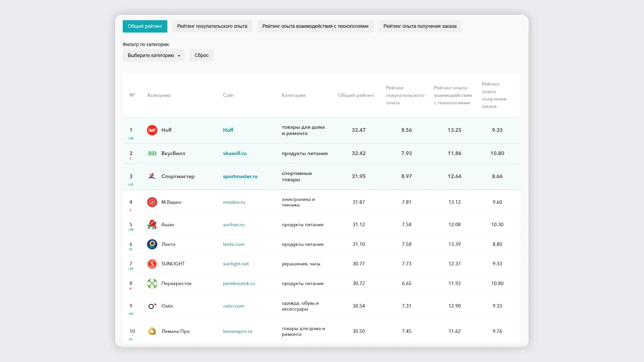Open Рейтинг покупательского опыта tab
This screenshot has height=362, width=644.
[212, 26]
